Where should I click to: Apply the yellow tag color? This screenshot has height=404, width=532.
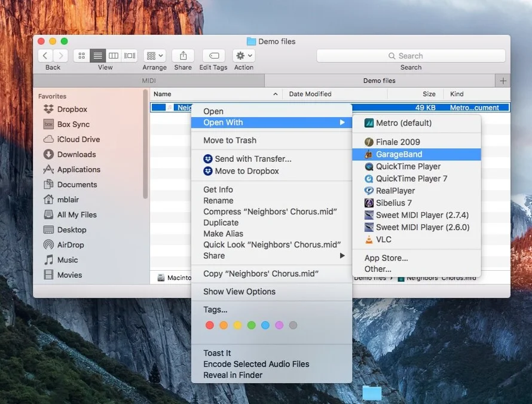click(237, 325)
